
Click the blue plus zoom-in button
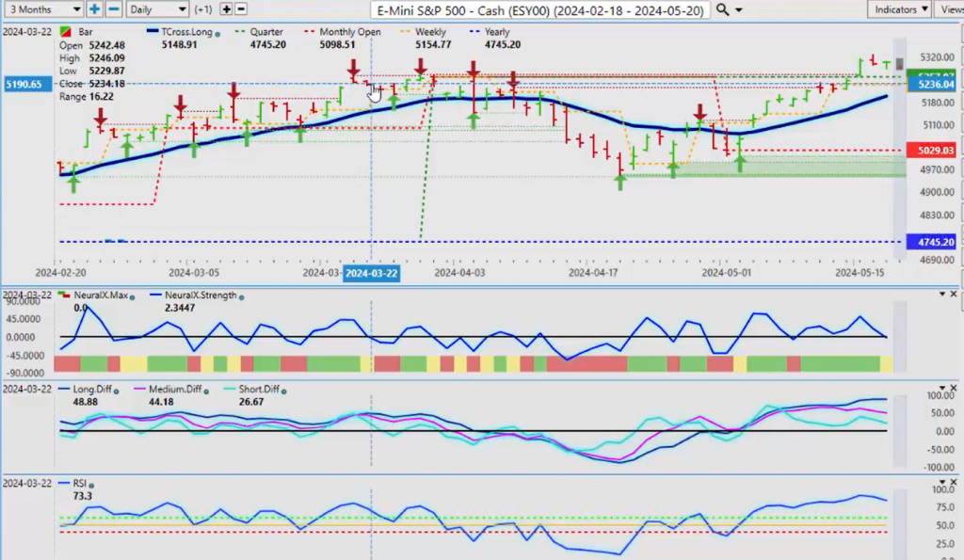95,9
